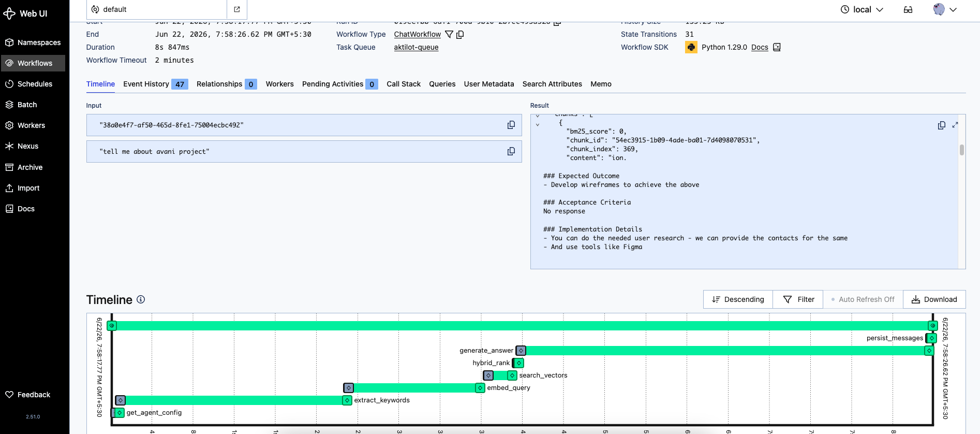Toggle Auto Refresh Off button
This screenshot has height=434, width=980.
point(863,299)
